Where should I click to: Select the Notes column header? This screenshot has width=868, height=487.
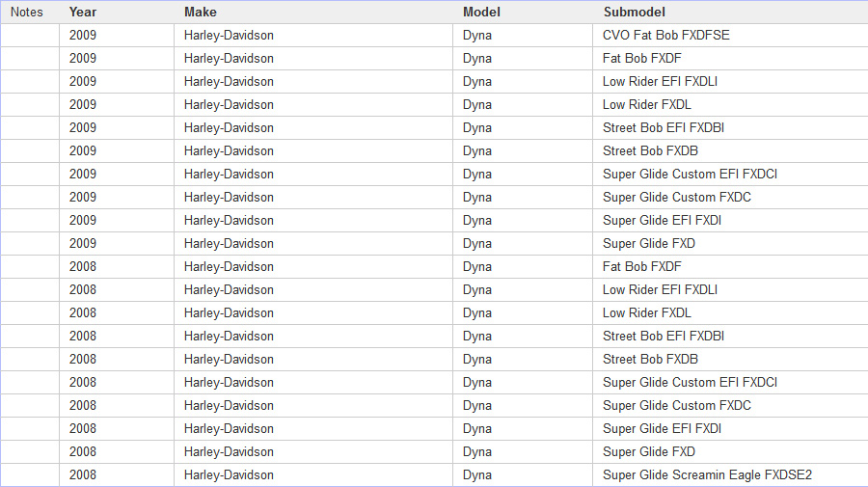(27, 12)
